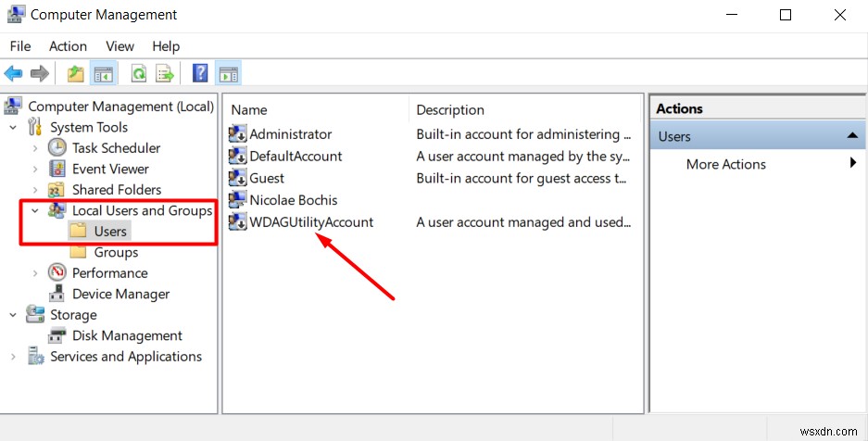Collapse the Users section in Actions pane

click(852, 136)
